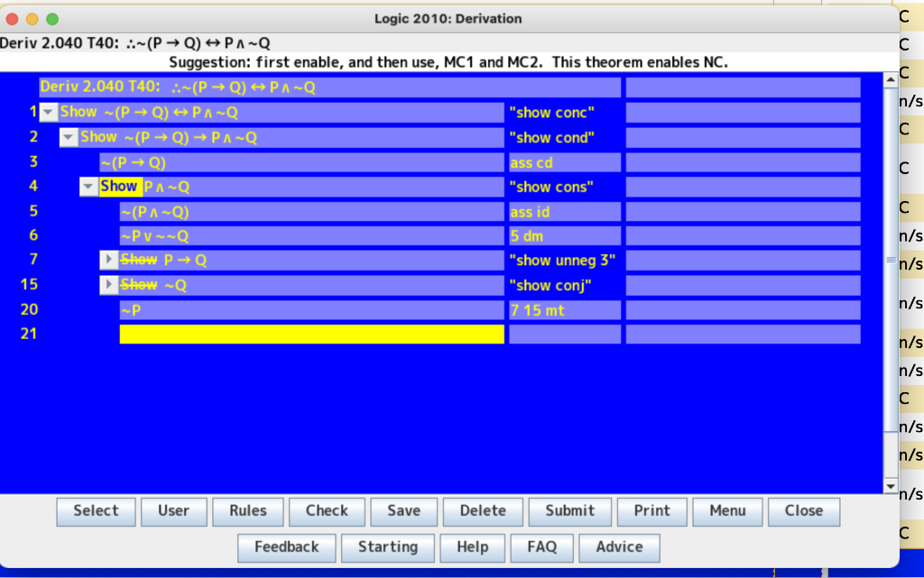924x578 pixels.
Task: Click the green zoom window button
Action: click(x=52, y=19)
